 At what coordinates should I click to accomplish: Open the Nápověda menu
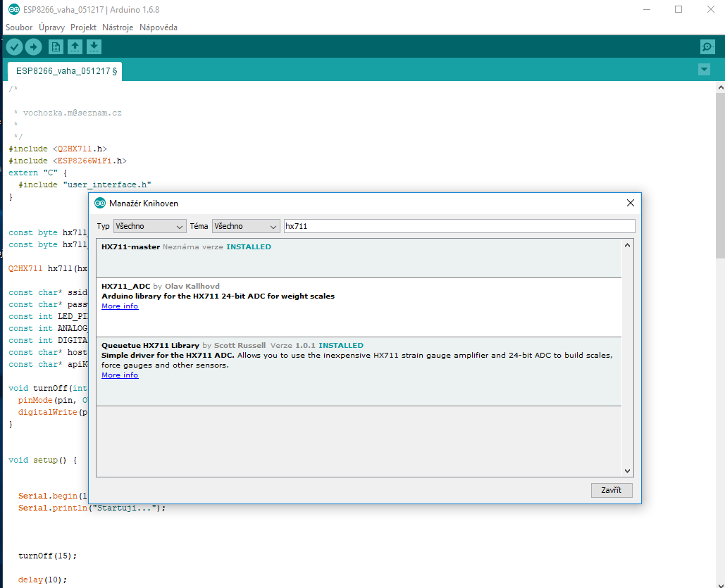(x=158, y=27)
